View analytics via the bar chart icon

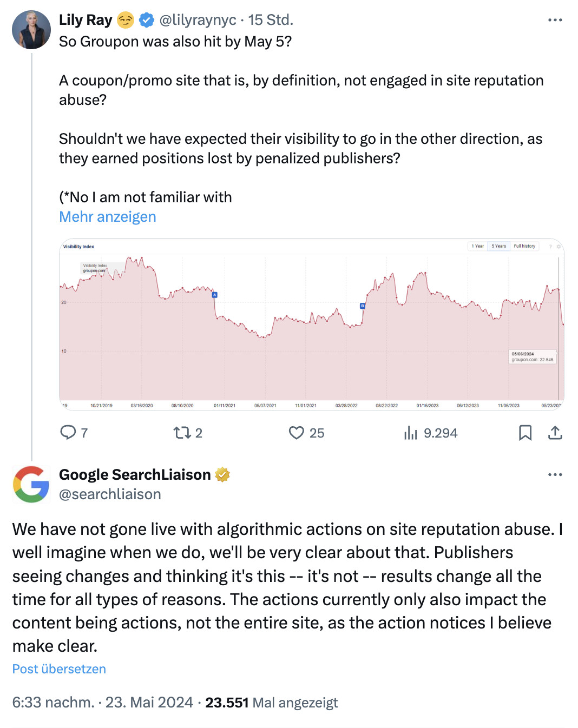coord(412,433)
